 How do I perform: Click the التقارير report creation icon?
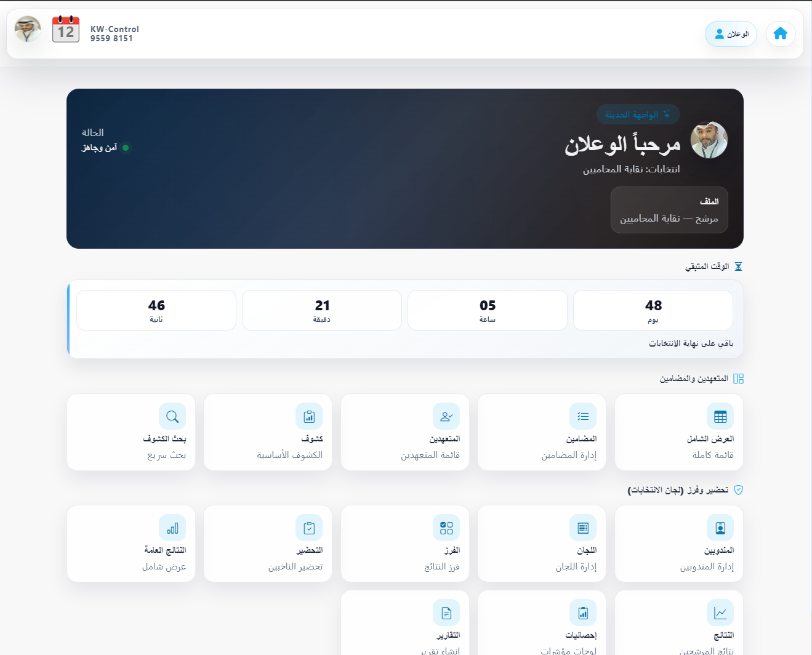point(446,612)
